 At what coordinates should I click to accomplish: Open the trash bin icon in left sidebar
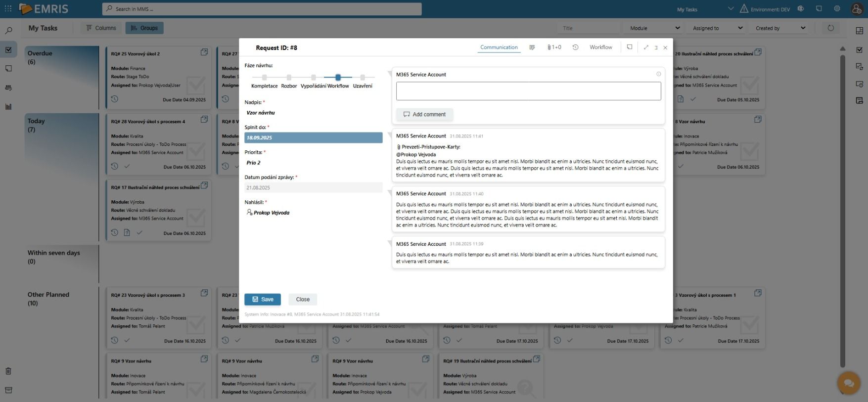coord(8,371)
